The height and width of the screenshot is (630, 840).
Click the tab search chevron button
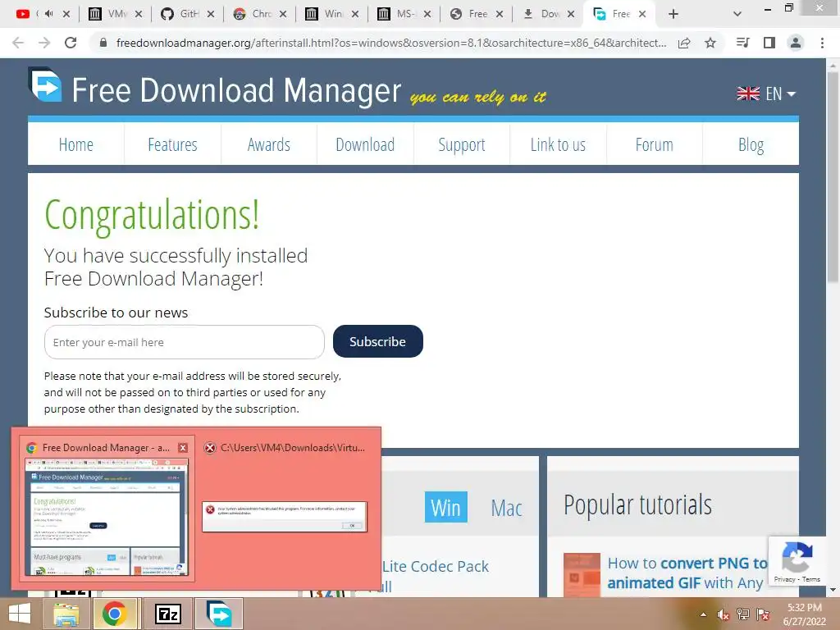point(737,14)
